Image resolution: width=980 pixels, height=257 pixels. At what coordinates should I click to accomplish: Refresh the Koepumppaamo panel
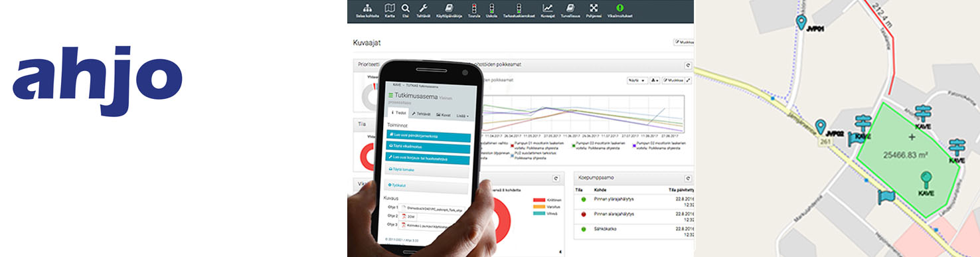[688, 178]
